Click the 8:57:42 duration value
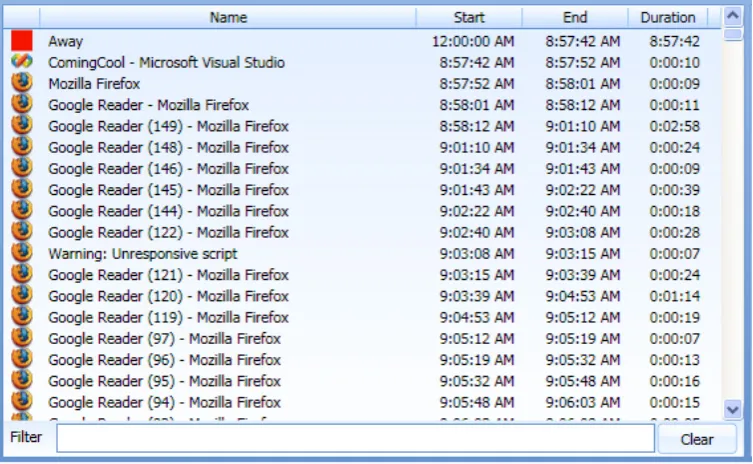753x464 pixels. [x=674, y=41]
